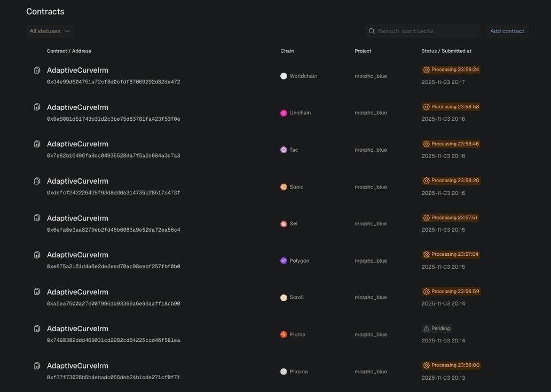Focus the Search contracts input field

(427, 31)
